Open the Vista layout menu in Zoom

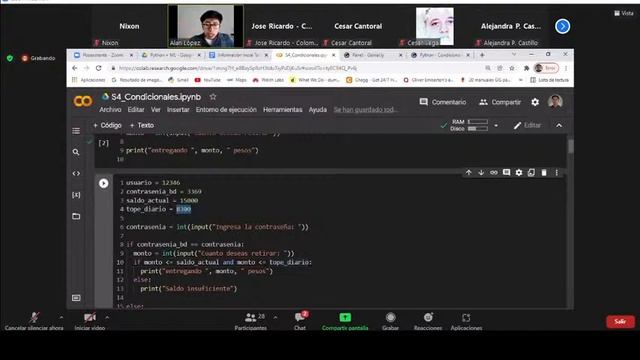(624, 13)
